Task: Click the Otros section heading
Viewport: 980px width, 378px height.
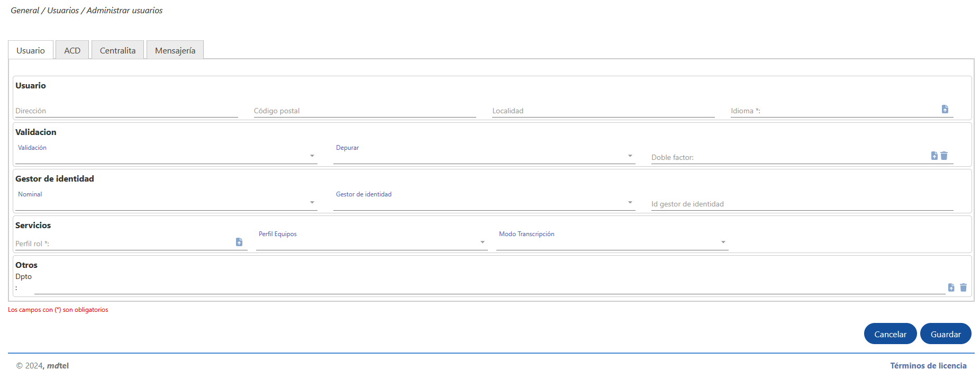Action: 26,265
